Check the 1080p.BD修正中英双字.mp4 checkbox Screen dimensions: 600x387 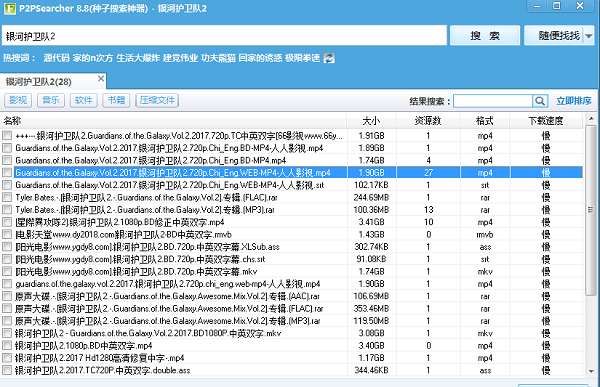click(7, 222)
